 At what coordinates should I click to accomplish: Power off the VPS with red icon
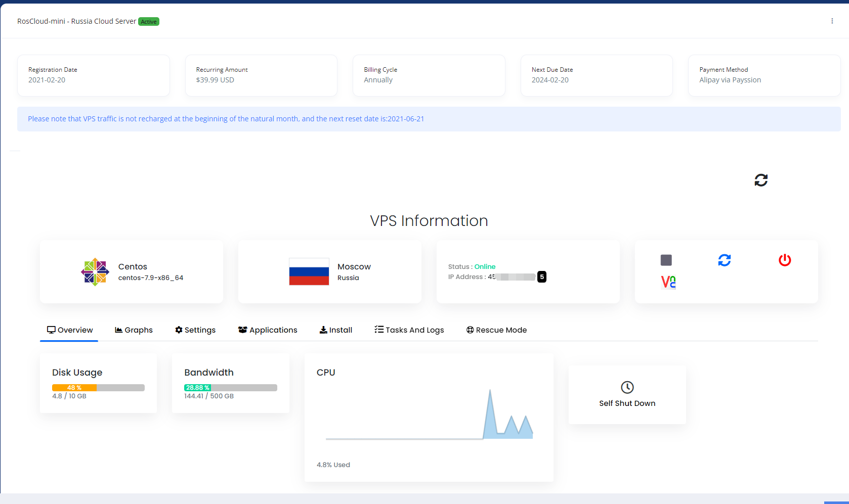(x=784, y=260)
